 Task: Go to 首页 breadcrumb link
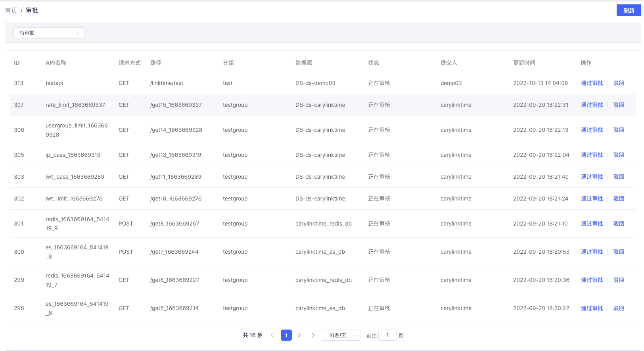[11, 11]
